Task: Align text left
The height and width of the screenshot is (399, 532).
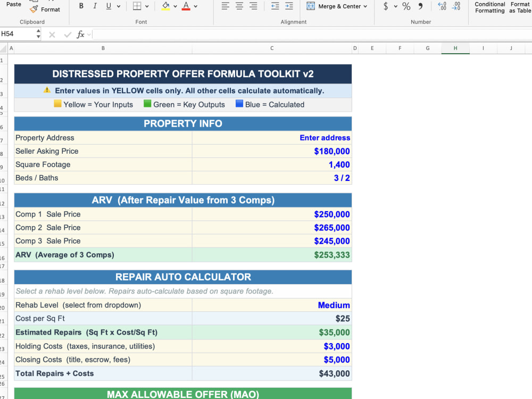Action: [225, 6]
